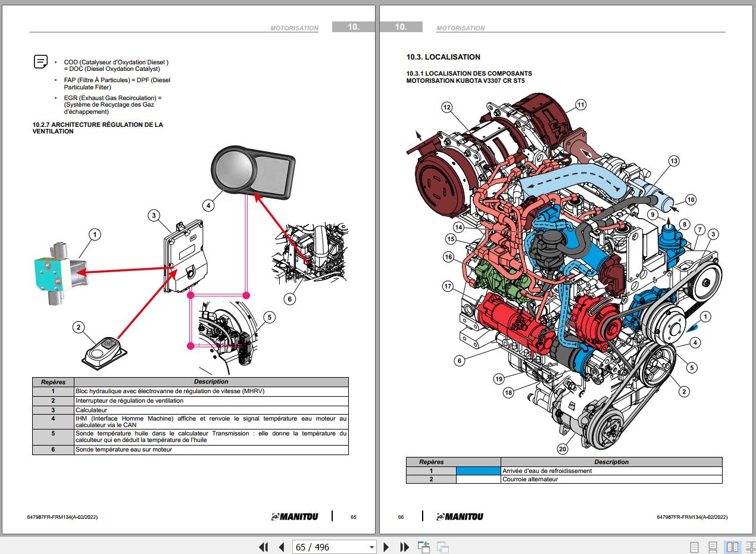The image size is (756, 554).
Task: Click the go to previous view icon
Action: point(424,547)
